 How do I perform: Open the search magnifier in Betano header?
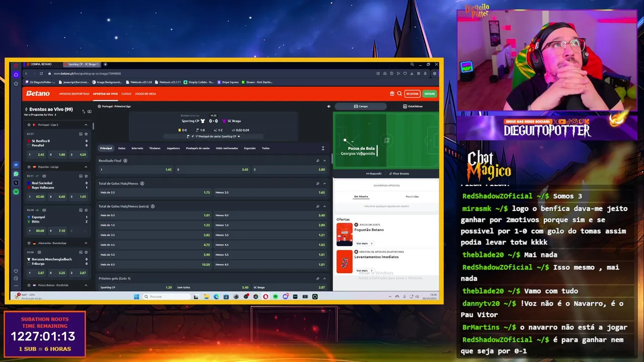coord(399,94)
